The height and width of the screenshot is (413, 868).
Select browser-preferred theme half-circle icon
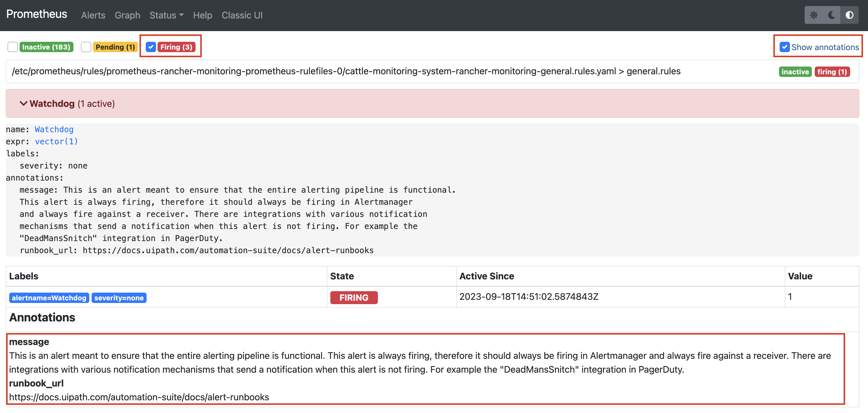coord(849,15)
